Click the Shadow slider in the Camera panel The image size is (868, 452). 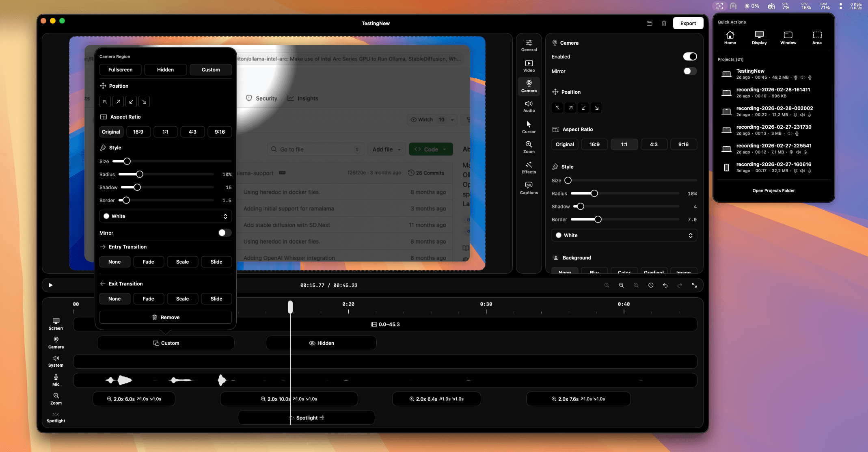point(580,206)
